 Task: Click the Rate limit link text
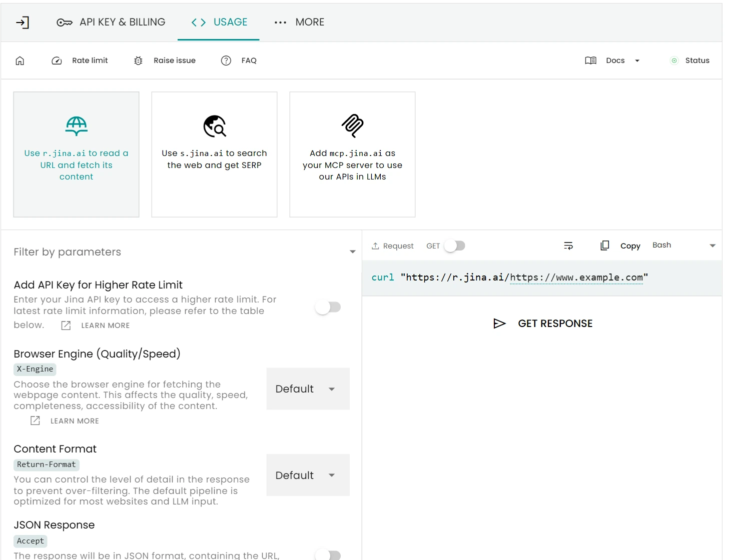tap(90, 60)
